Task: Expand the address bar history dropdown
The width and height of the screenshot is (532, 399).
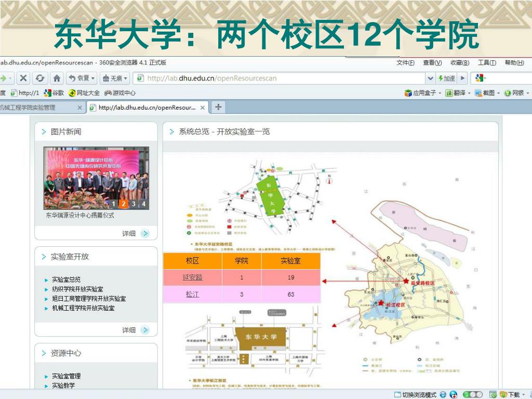Action: [x=430, y=78]
